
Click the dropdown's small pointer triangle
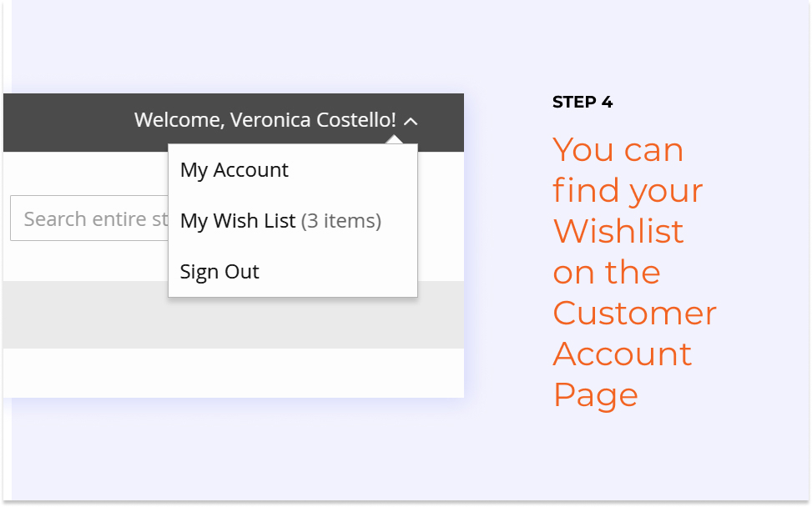point(394,140)
